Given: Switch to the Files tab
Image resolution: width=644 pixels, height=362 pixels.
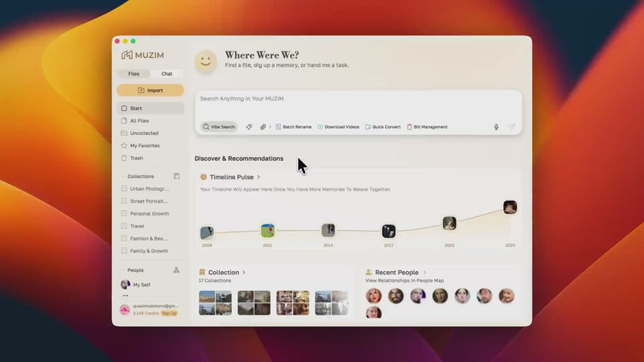Looking at the screenshot, I should tap(134, 74).
